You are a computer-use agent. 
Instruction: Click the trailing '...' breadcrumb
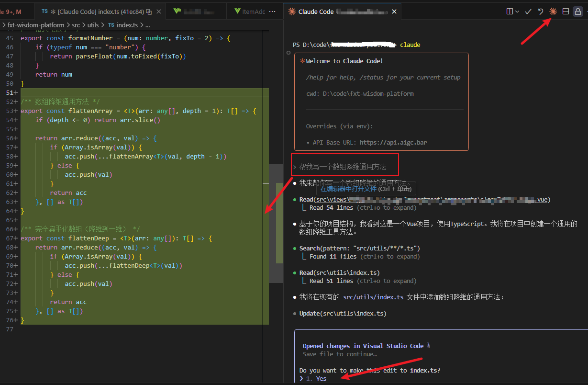click(147, 25)
